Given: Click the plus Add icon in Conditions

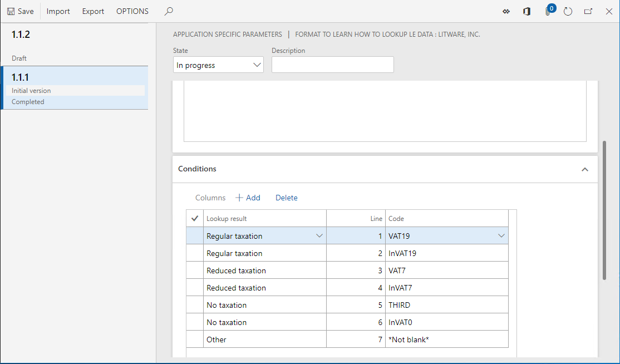Looking at the screenshot, I should (239, 198).
